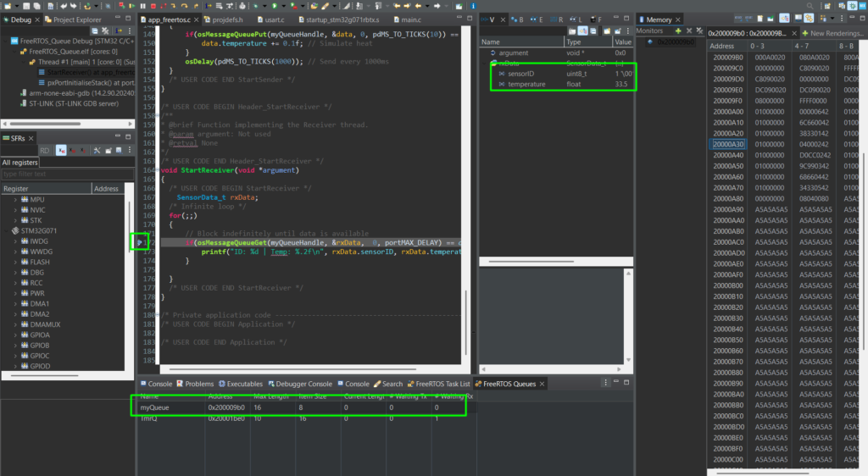Expand the DMA1 peripheral node

pyautogui.click(x=16, y=303)
